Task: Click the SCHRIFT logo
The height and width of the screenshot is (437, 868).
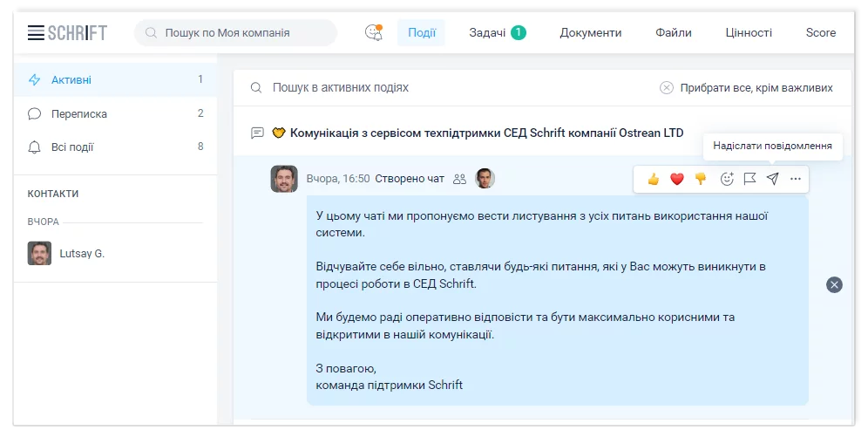Action: [x=78, y=32]
